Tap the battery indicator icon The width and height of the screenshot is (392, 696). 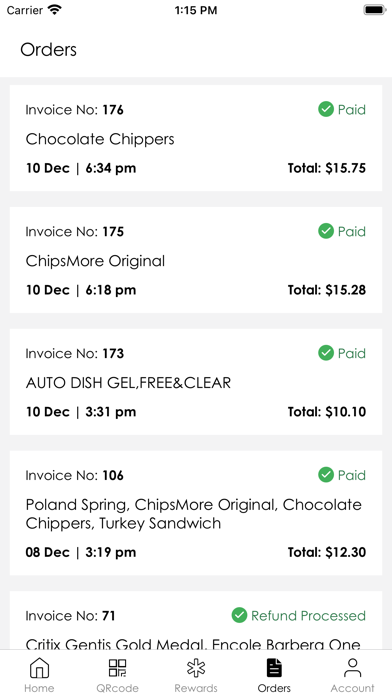[x=375, y=10]
